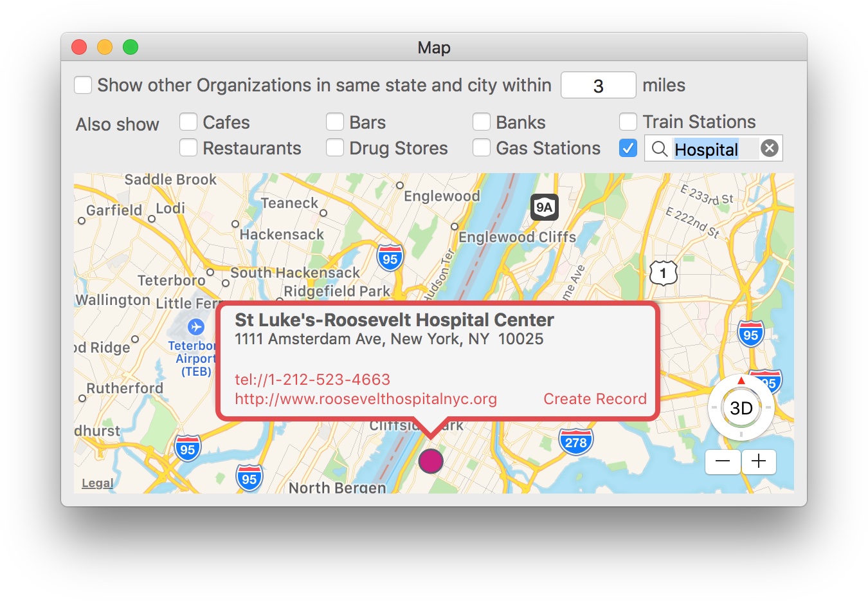Image resolution: width=868 pixels, height=601 pixels.
Task: Click the red compass north arrow
Action: click(741, 381)
